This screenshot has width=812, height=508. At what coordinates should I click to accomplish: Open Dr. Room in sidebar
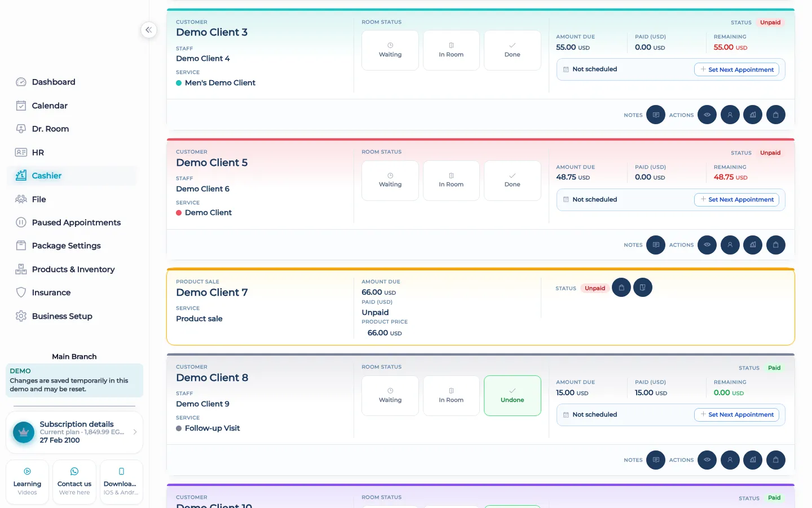point(72,129)
